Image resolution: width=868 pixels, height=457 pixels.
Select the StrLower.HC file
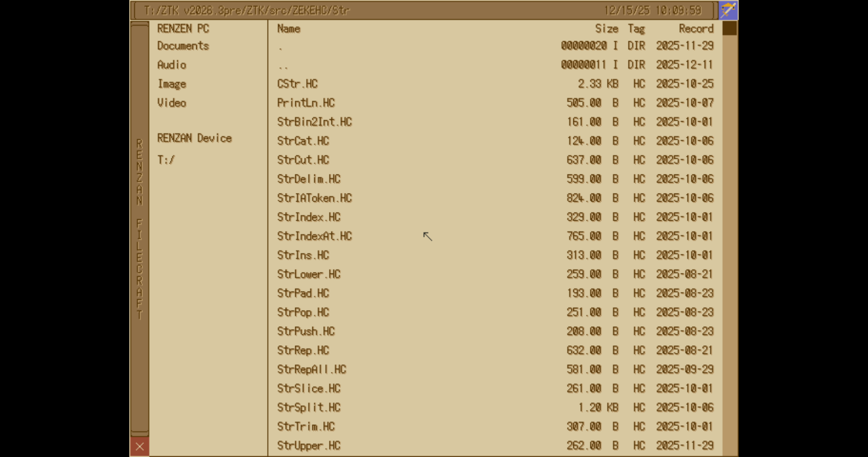pos(495,274)
